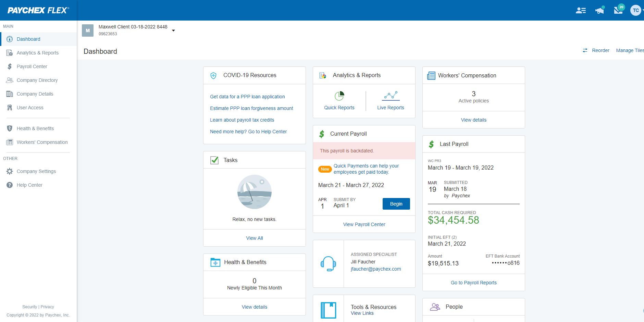Click the User Access keys icon
Viewport: 644px width, 322px height.
(x=10, y=108)
